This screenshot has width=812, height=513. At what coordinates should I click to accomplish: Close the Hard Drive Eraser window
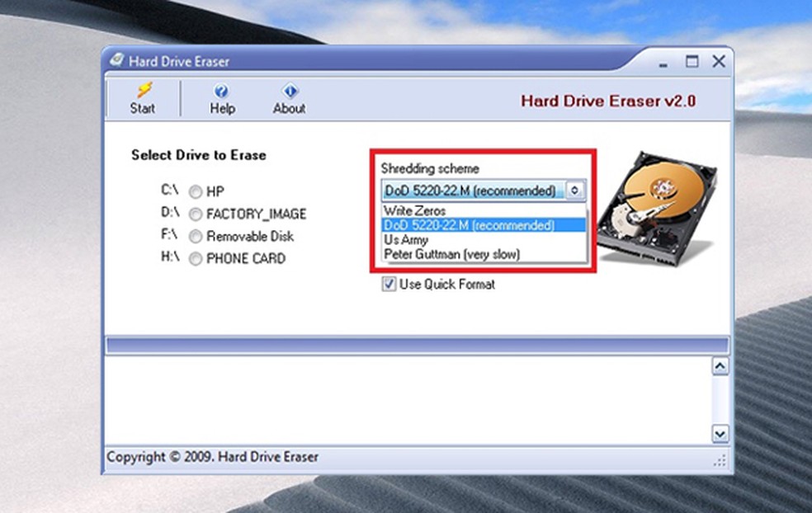719,61
